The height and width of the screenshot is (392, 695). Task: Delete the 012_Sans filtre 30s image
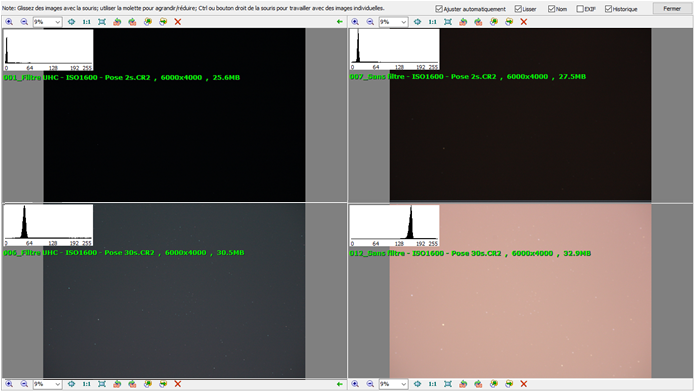pos(524,384)
